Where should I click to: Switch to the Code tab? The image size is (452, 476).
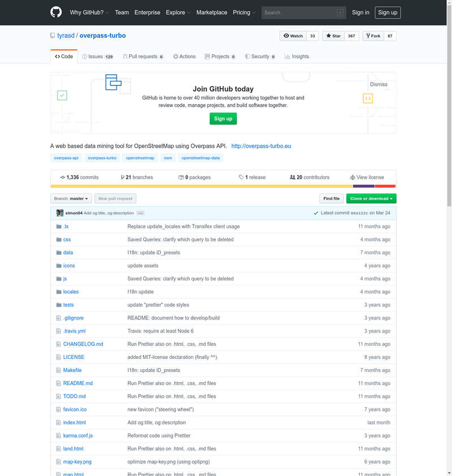point(64,57)
